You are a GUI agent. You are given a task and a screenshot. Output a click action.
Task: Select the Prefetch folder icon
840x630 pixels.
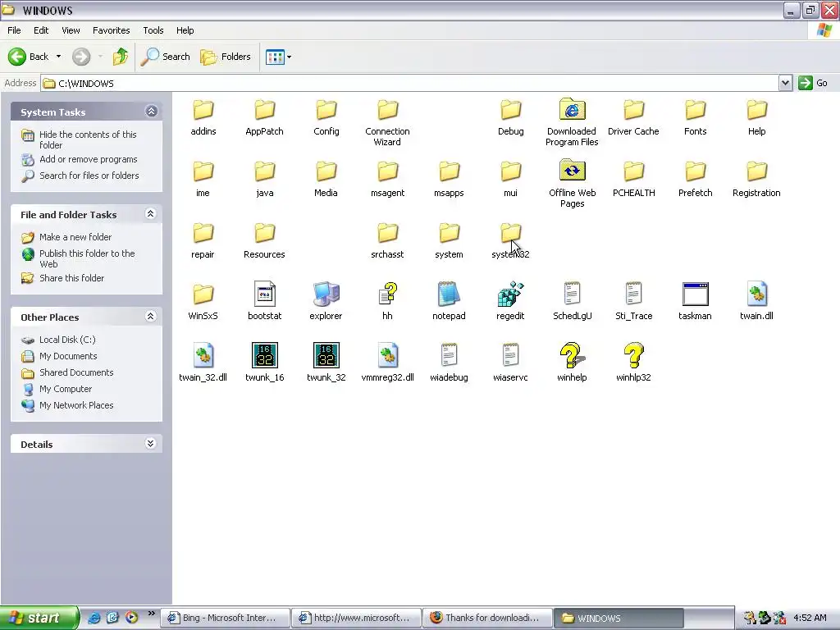[x=696, y=171]
